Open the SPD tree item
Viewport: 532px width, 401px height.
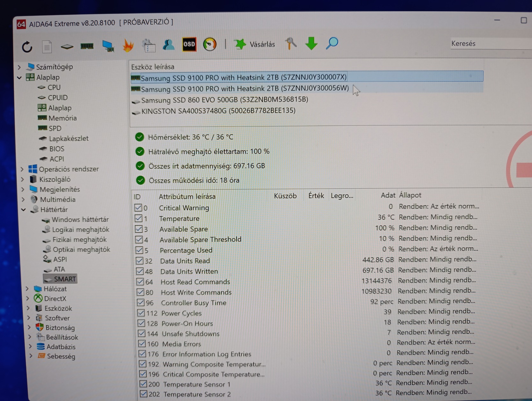[x=55, y=128]
